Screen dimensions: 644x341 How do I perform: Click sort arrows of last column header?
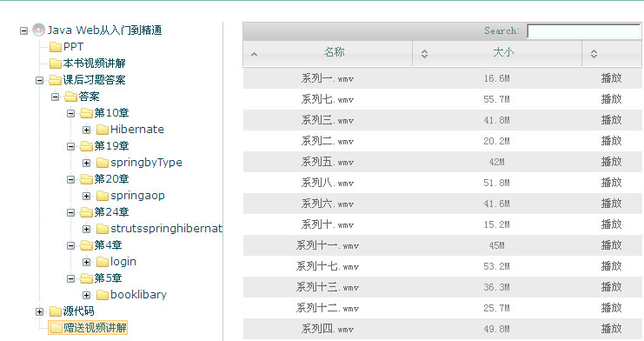click(594, 53)
